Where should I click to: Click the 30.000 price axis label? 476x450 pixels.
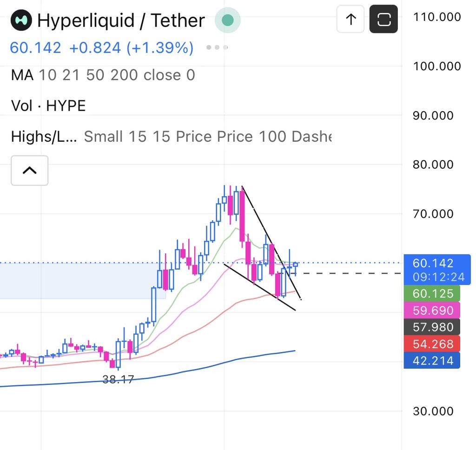[x=433, y=411]
